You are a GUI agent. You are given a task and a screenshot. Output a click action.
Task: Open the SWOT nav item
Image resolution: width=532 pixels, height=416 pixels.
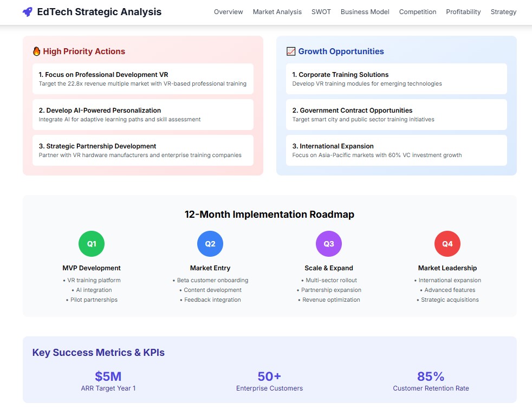(x=321, y=12)
